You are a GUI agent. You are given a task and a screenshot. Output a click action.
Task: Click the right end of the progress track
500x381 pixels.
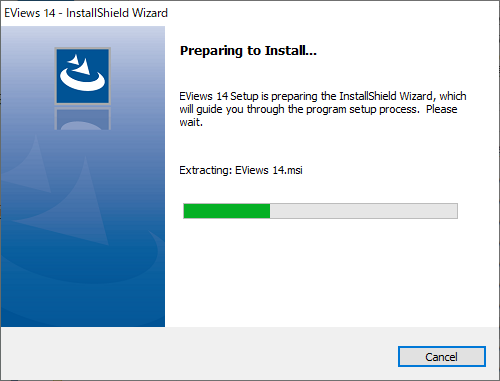[454, 211]
